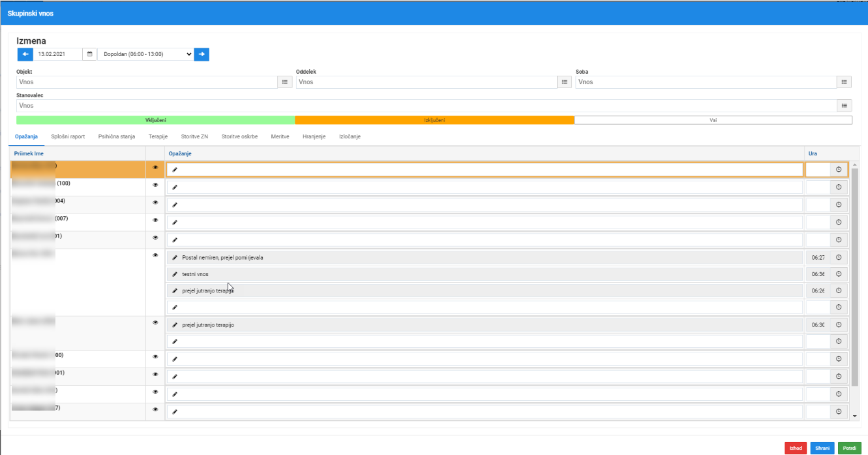Click clock icon in the (007) resident row
This screenshot has width=868, height=455.
coord(839,222)
